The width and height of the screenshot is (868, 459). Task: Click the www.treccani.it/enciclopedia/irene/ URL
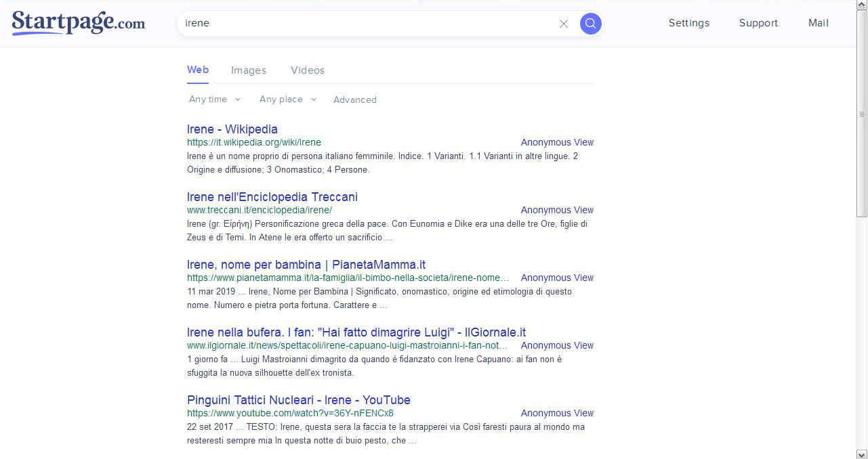(260, 210)
